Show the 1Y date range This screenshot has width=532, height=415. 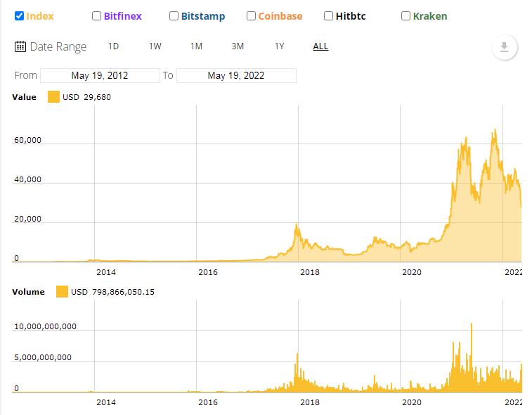279,46
